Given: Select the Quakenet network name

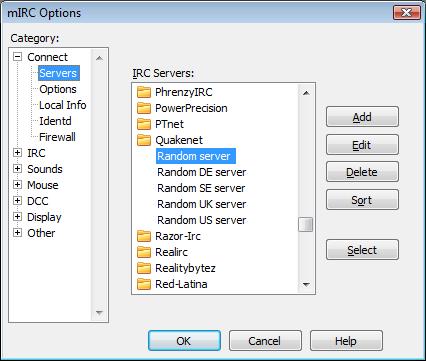Looking at the screenshot, I should (x=179, y=140).
